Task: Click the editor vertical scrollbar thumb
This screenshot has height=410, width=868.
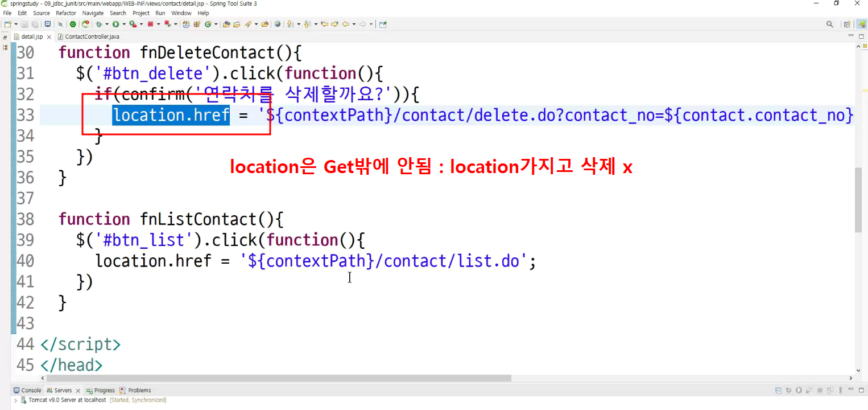Action: [x=858, y=200]
